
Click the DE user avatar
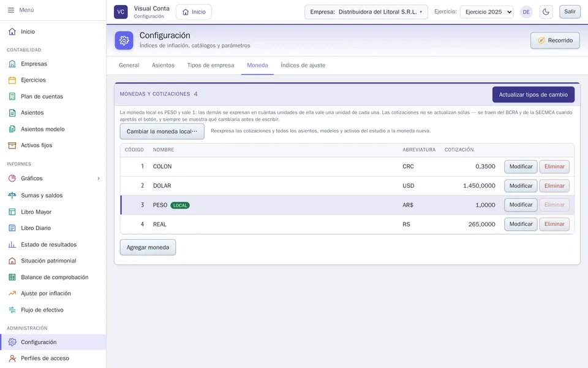pos(526,12)
